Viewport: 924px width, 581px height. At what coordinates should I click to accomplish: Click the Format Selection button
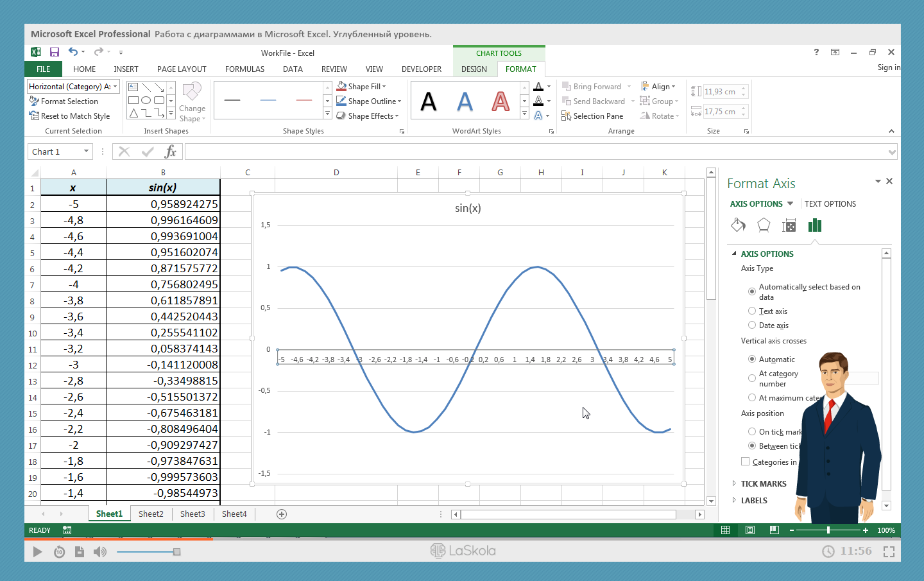[x=64, y=101]
